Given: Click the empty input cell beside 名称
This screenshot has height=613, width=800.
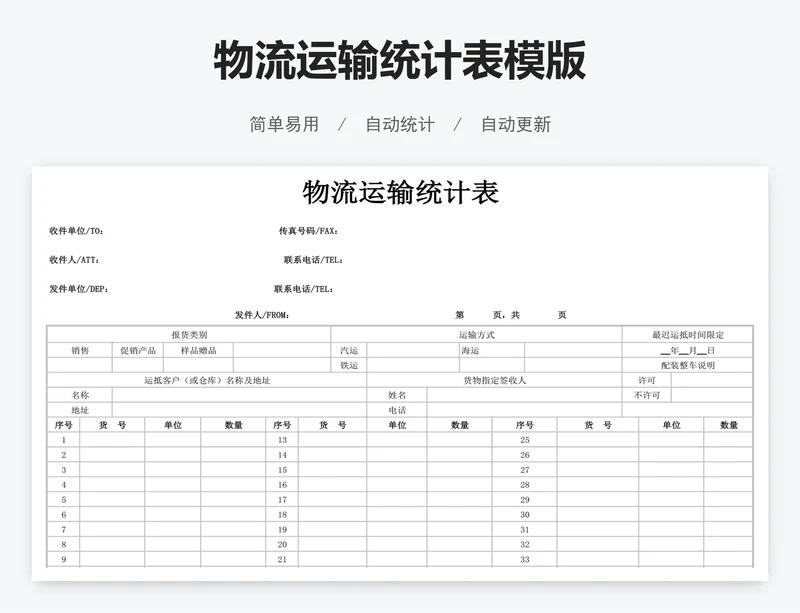Looking at the screenshot, I should 239,395.
